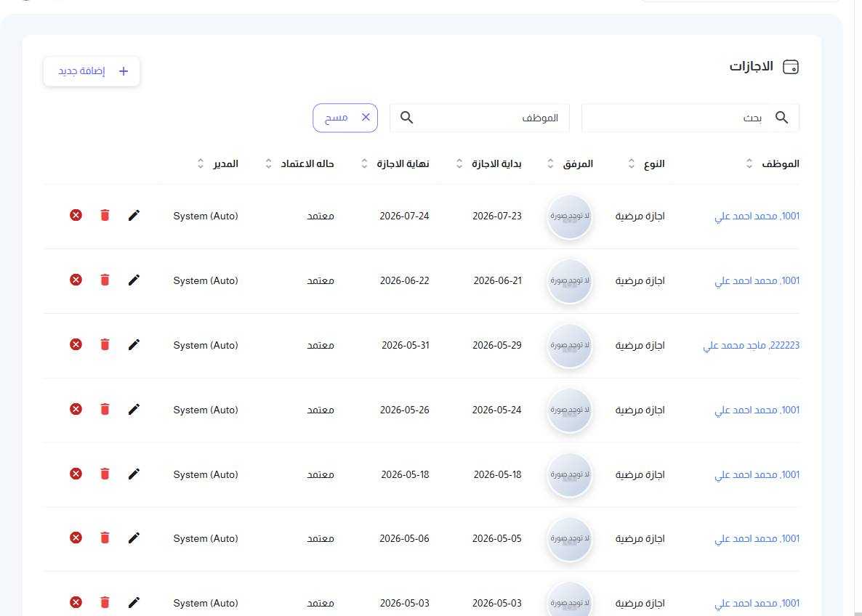Delete the leave starting 2026-07-23
This screenshot has height=616, width=862.
tap(105, 216)
